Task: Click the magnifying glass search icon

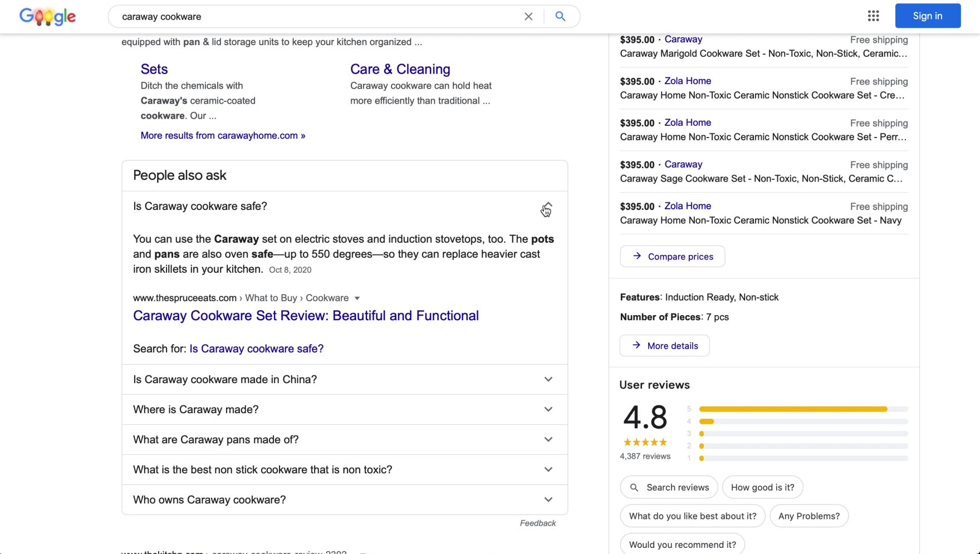Action: [560, 17]
